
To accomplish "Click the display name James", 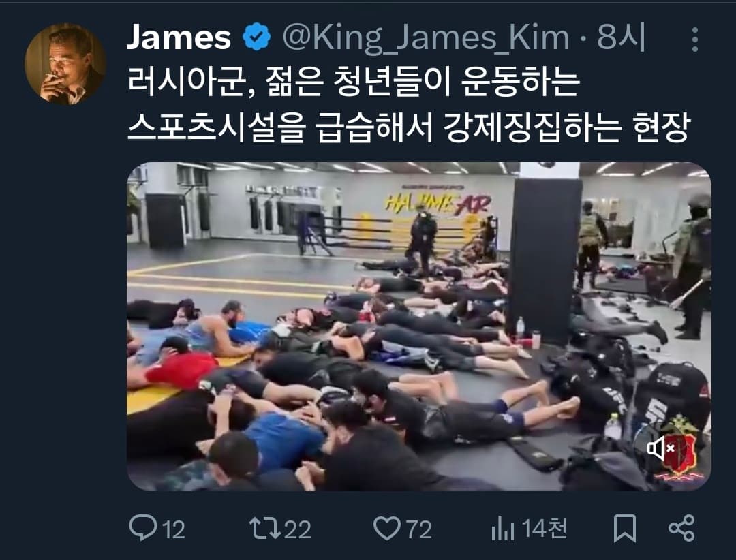I will [x=179, y=37].
